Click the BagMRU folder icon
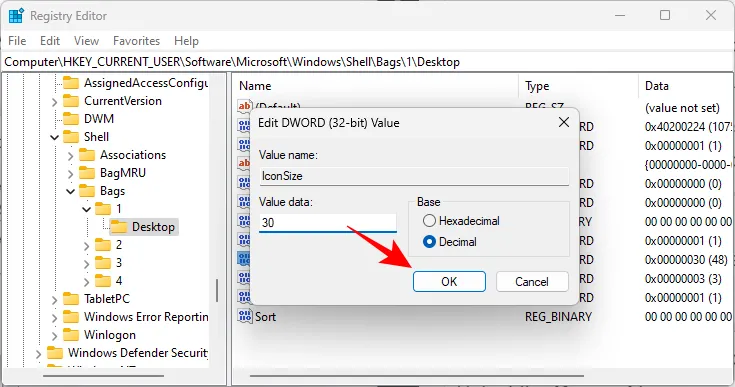The width and height of the screenshot is (735, 387). click(87, 173)
